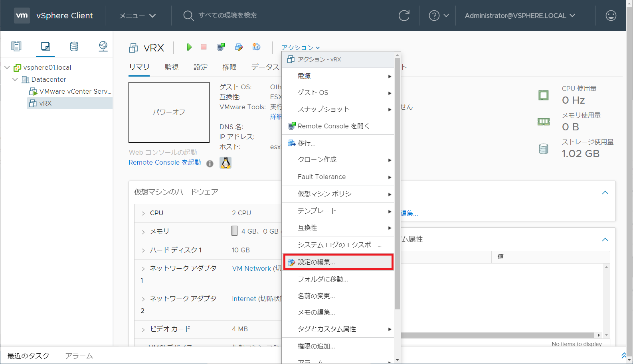Click the vm logo in header
The height and width of the screenshot is (364, 633).
point(22,16)
